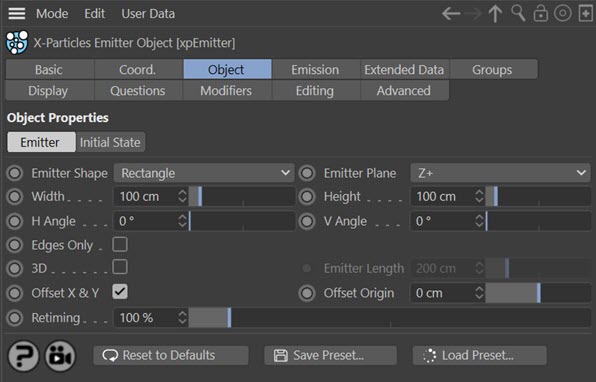Click the Offset Origin value field
Screen dimensions: 596x382
442,293
